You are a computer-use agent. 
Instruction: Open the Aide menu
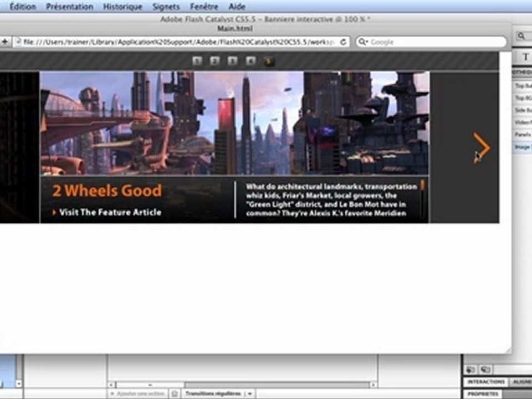237,7
